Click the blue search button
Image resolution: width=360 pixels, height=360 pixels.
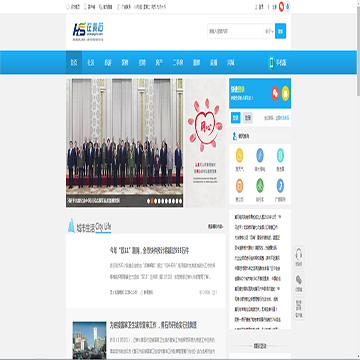[280, 31]
